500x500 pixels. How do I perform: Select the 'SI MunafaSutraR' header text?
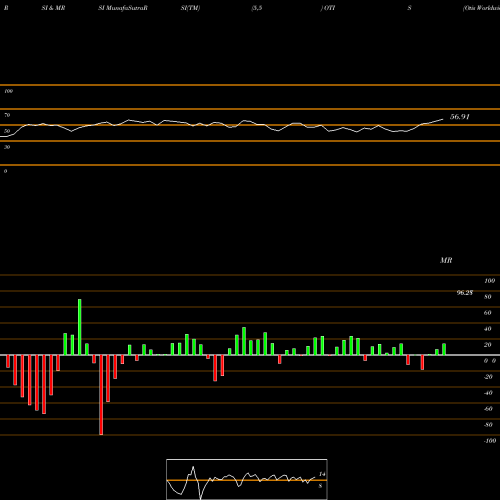pyautogui.click(x=123, y=8)
